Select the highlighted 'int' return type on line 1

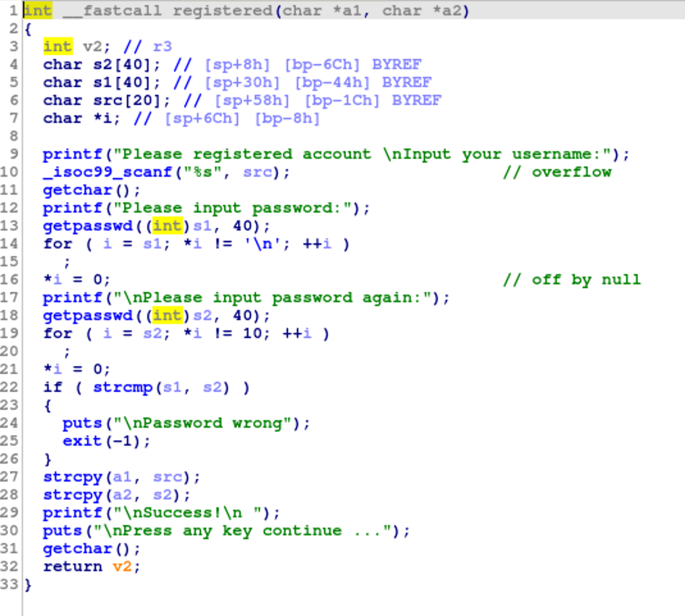coord(38,10)
